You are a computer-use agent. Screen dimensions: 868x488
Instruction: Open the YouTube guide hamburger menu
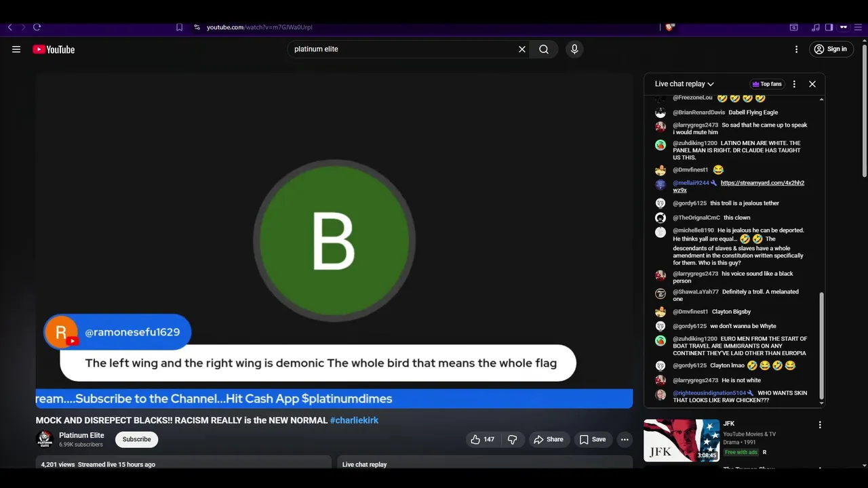(16, 49)
